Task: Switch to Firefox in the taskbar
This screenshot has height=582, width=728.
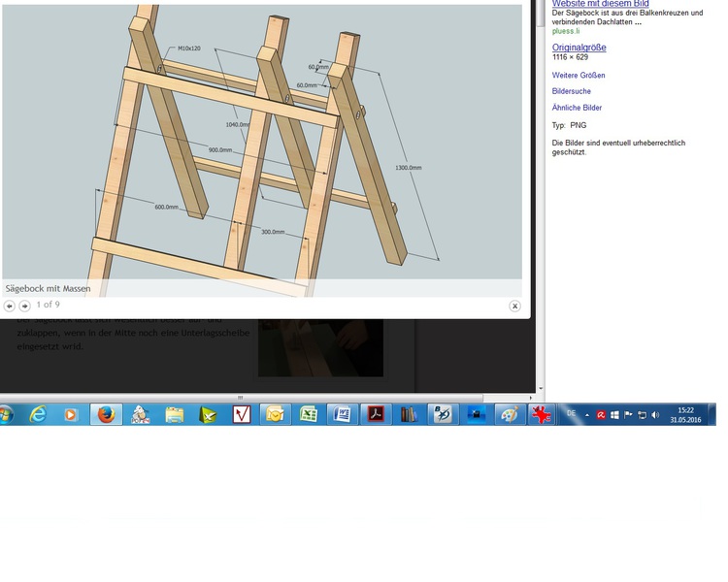Action: 106,414
